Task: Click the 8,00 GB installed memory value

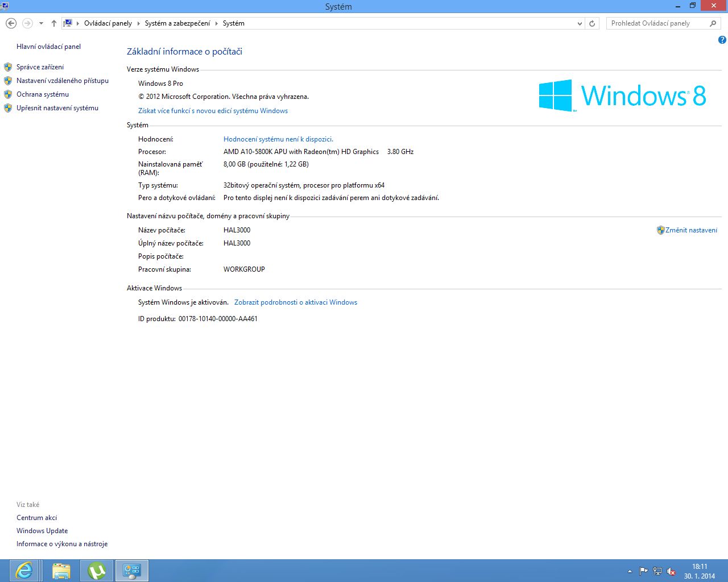Action: pos(266,164)
